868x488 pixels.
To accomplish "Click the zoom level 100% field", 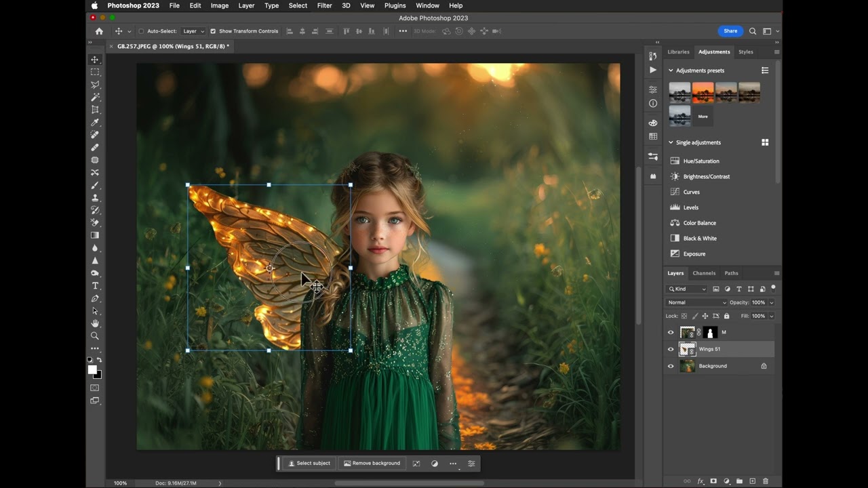I will click(120, 483).
